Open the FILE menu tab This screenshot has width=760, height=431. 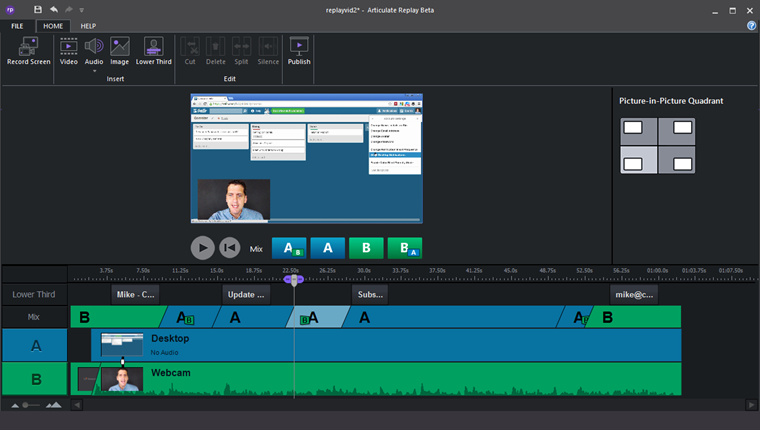pos(17,25)
